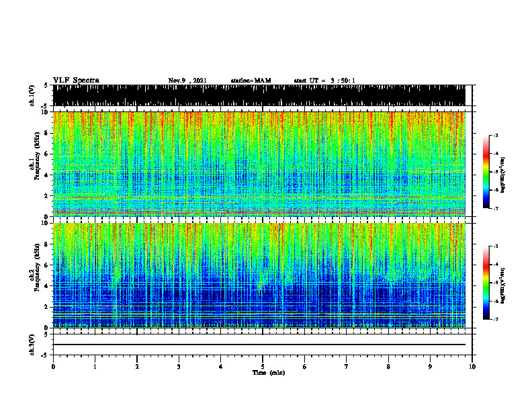Image resolution: width=532 pixels, height=411 pixels.
Task: Click the ch.2 color bar unit label
Action: click(x=503, y=285)
